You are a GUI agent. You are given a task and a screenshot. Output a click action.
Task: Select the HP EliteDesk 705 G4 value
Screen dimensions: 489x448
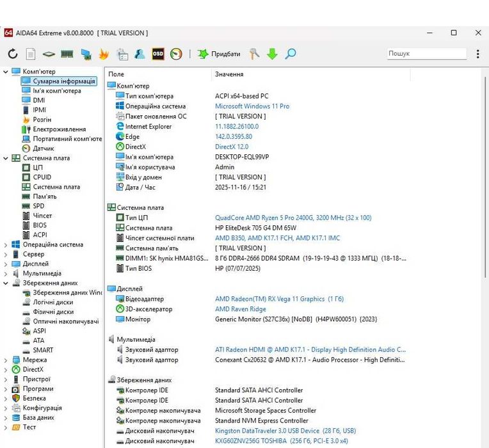pyautogui.click(x=255, y=228)
